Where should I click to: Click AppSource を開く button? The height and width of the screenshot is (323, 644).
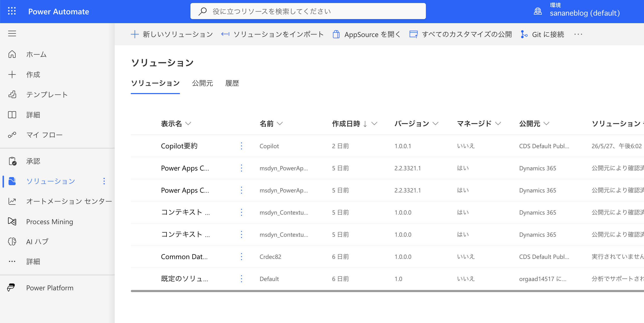point(366,34)
